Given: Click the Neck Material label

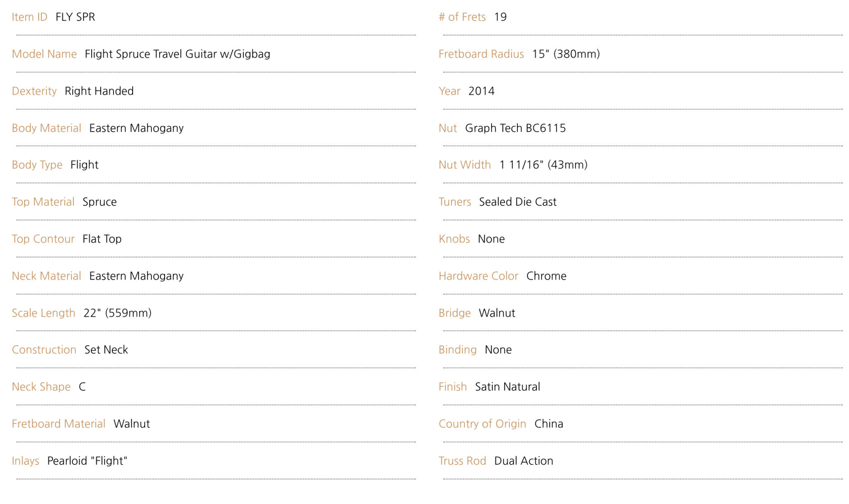Looking at the screenshot, I should click(46, 276).
